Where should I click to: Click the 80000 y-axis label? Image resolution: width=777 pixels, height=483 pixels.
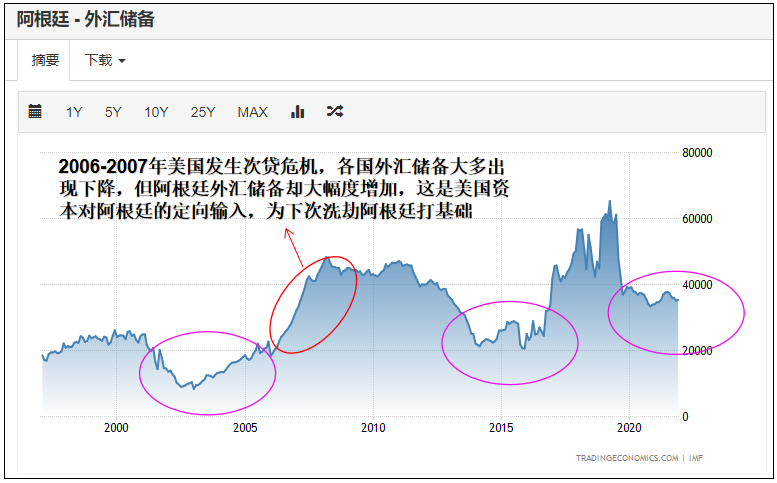point(696,153)
